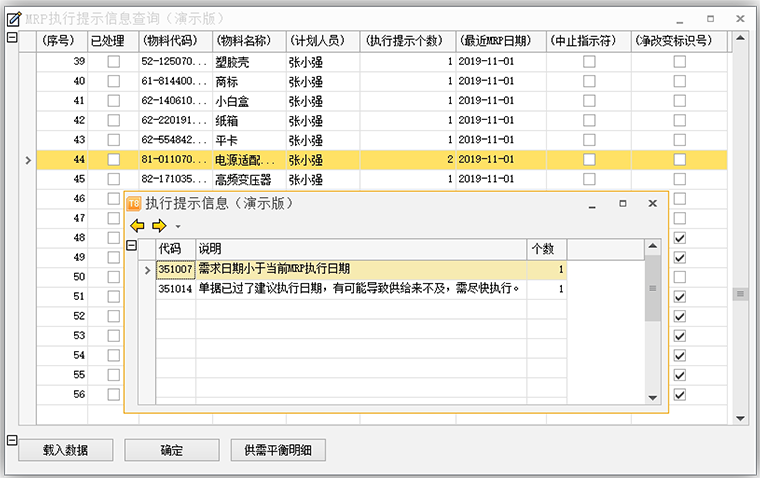Collapse the bottom button panel minus box
Viewport: 760px width, 478px height.
click(12, 440)
